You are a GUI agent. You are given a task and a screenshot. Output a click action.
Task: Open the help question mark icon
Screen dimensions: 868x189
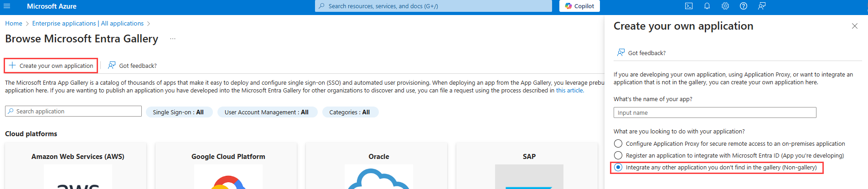click(744, 6)
